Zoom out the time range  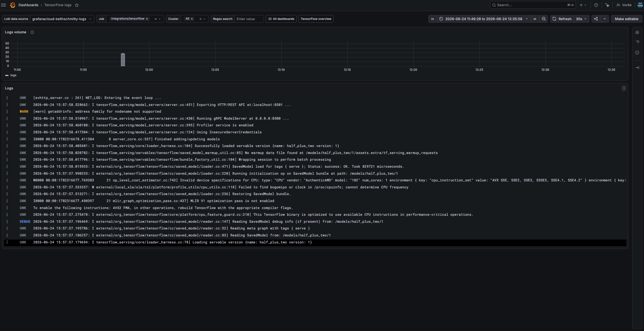544,19
